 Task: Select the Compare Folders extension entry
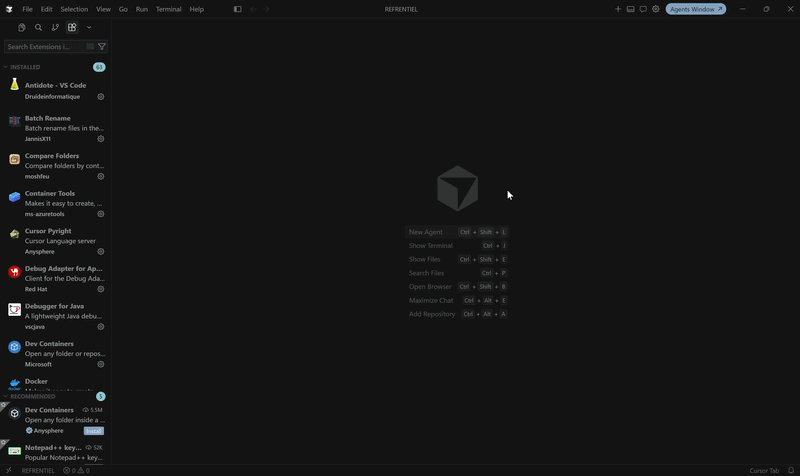56,166
